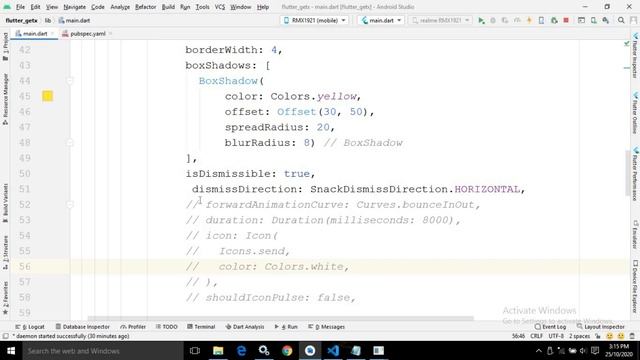640x360 pixels.
Task: Open the Structure tool window
Action: click(5, 253)
